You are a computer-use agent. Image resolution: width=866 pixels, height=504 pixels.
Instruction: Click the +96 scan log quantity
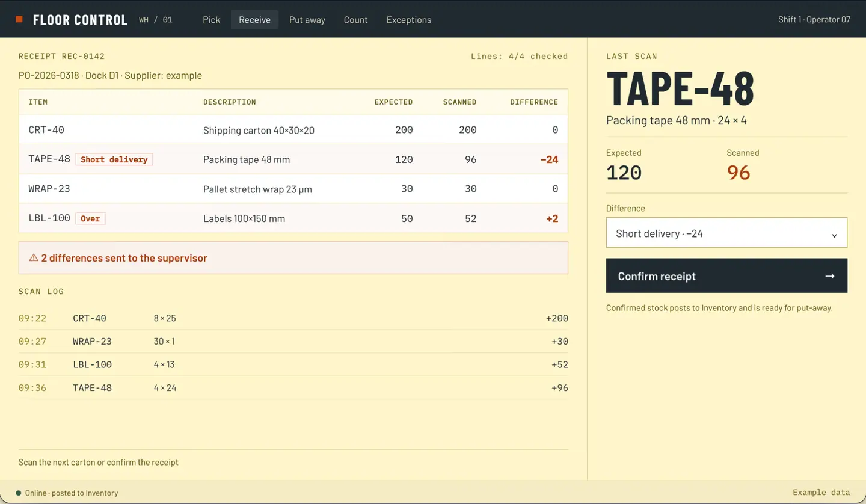point(560,388)
